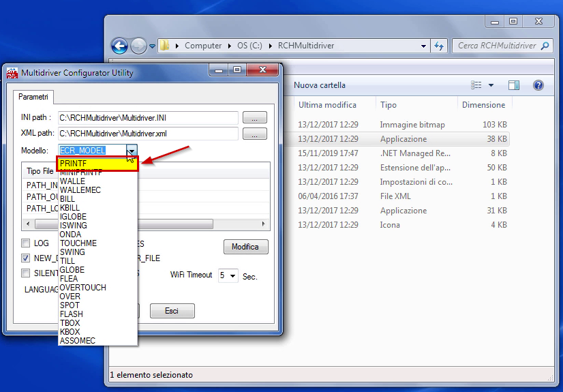Select OVER in the model list
Image resolution: width=563 pixels, height=392 pixels.
(x=97, y=296)
